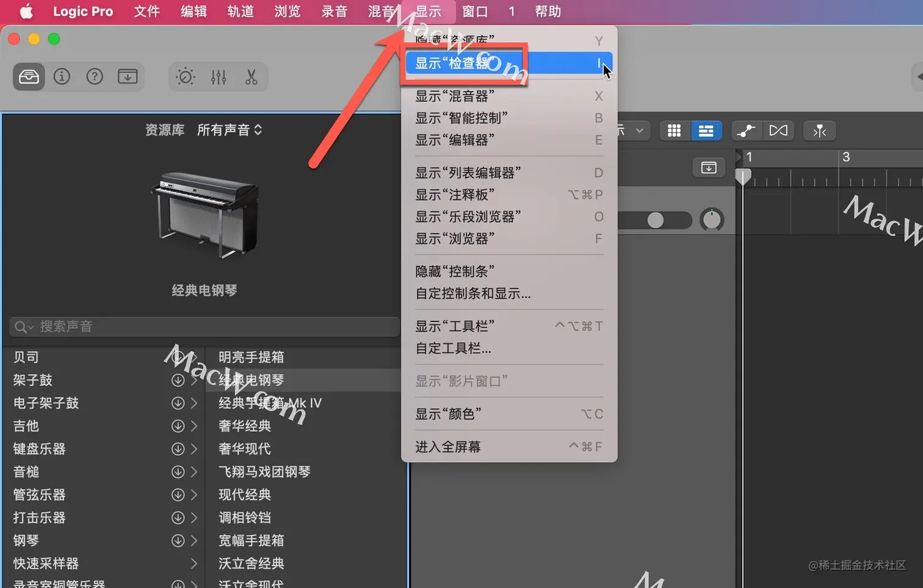Click the download icon next to 钢琴
This screenshot has height=588, width=923.
pos(178,540)
